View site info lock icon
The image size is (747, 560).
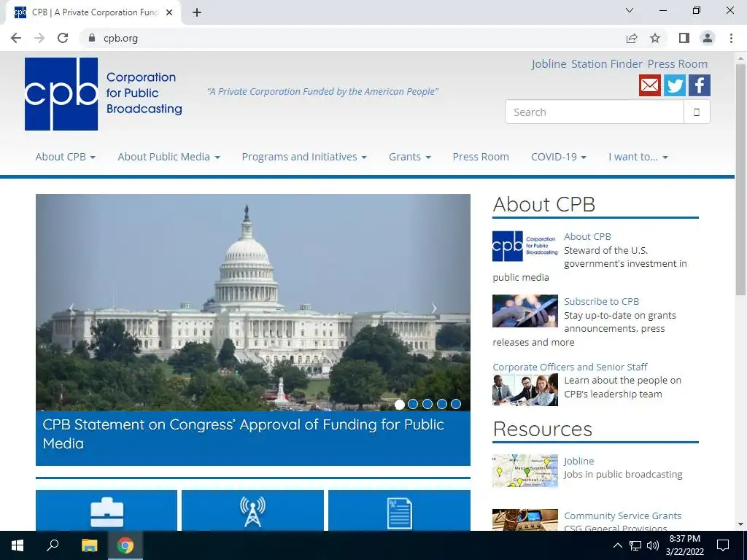pos(92,38)
